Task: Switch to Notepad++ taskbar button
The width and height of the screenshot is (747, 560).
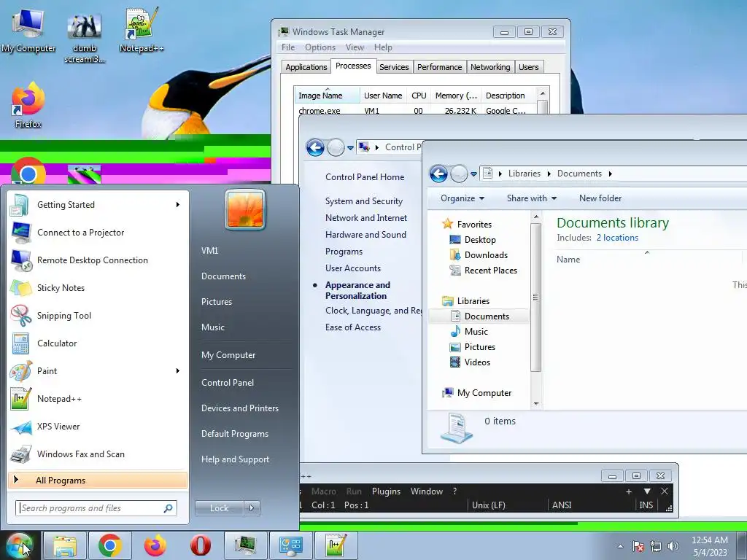Action: click(336, 545)
